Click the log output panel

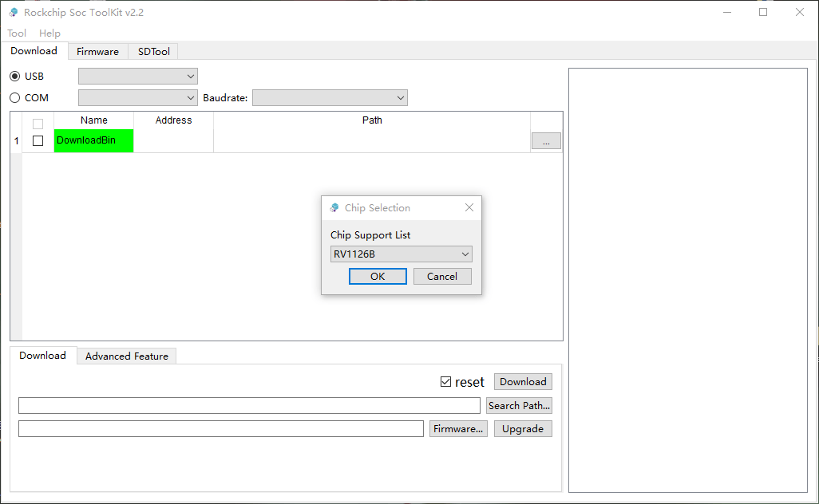688,280
